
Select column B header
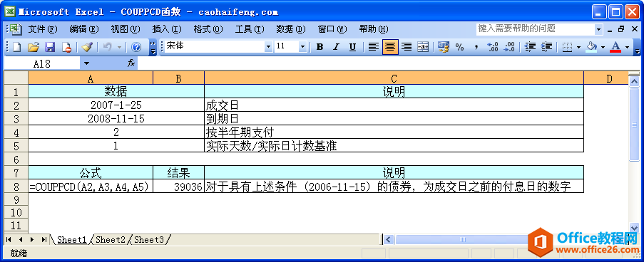[x=178, y=78]
